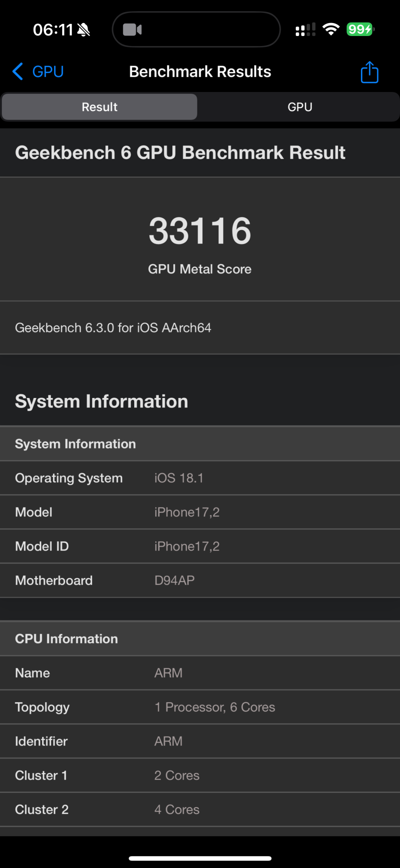This screenshot has width=400, height=868.
Task: Switch to the GPU tab
Action: tap(300, 107)
